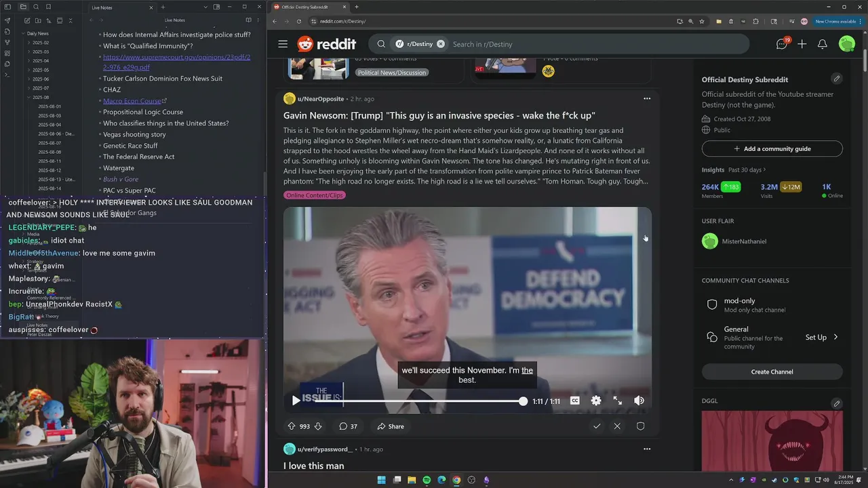This screenshot has width=868, height=488.
Task: Change sort order in Obsidian explorer
Action: point(48,21)
